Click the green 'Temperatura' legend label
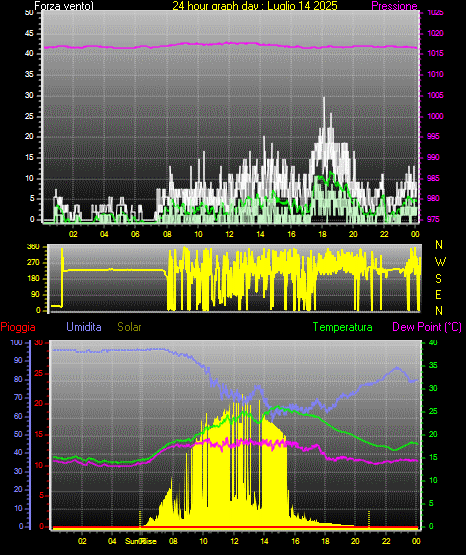 pyautogui.click(x=343, y=327)
